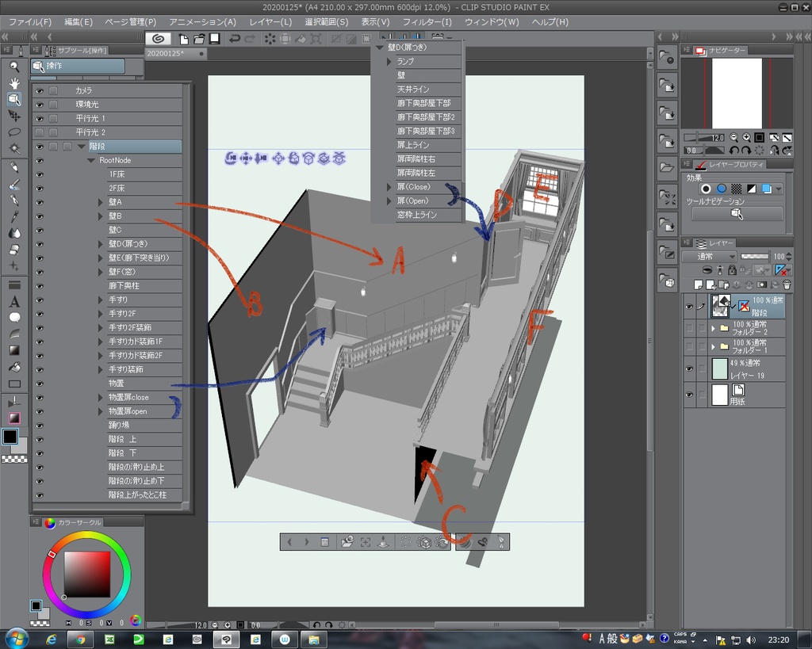812x649 pixels.
Task: Delete layer using trash can icon
Action: (x=786, y=284)
